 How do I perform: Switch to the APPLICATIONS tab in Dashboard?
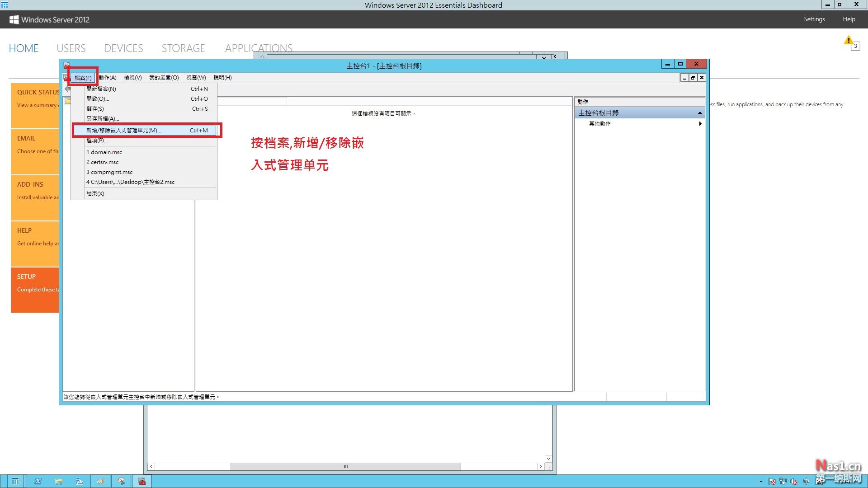(259, 47)
